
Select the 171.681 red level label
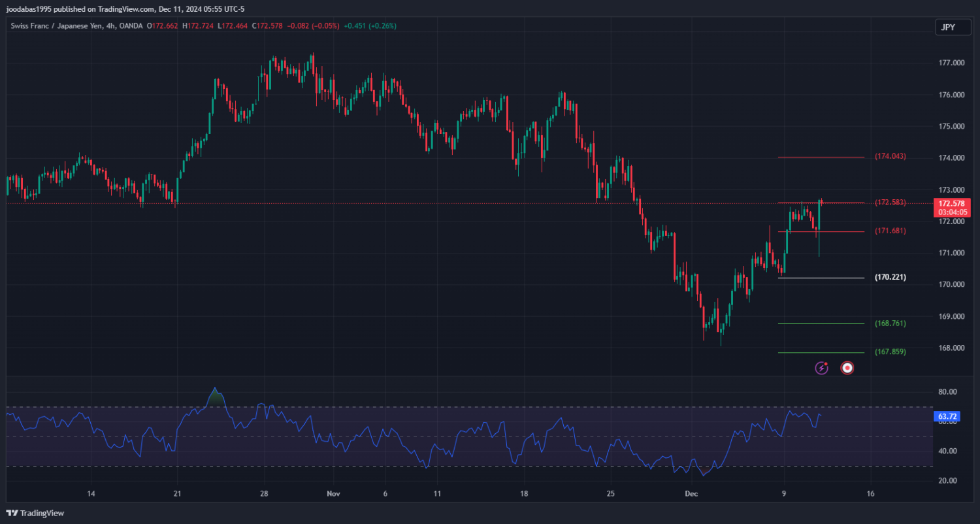coord(890,231)
